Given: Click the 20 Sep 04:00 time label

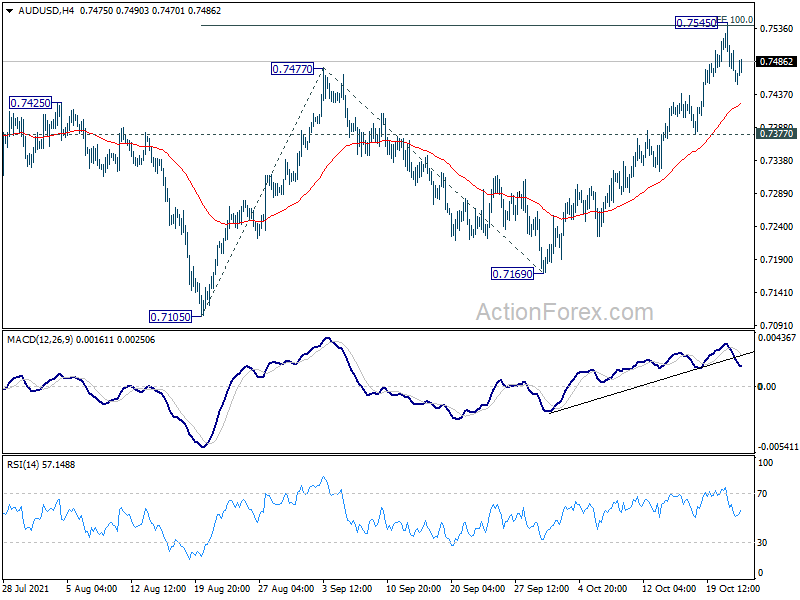Looking at the screenshot, I should (478, 589).
